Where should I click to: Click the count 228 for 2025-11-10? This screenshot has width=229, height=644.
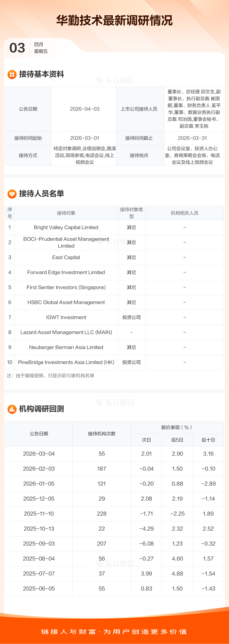[102, 514]
